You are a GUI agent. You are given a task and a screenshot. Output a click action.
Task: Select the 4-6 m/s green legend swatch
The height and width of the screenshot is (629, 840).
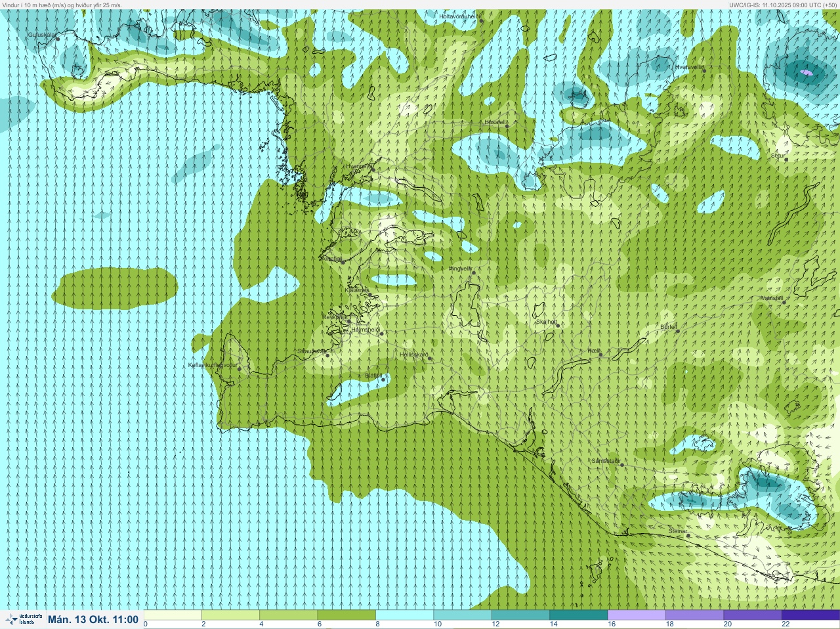(288, 615)
